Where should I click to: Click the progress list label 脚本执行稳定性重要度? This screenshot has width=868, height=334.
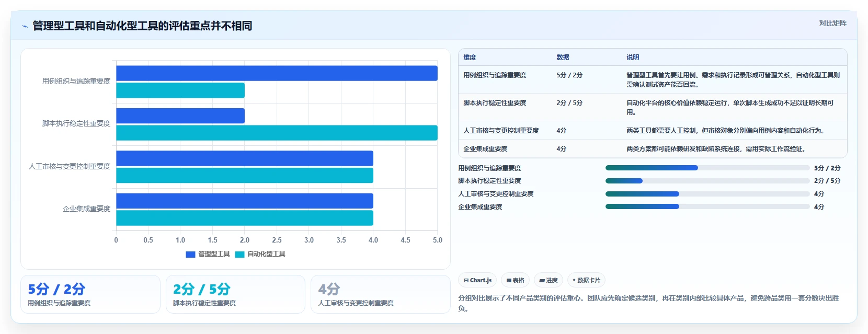[x=489, y=181]
